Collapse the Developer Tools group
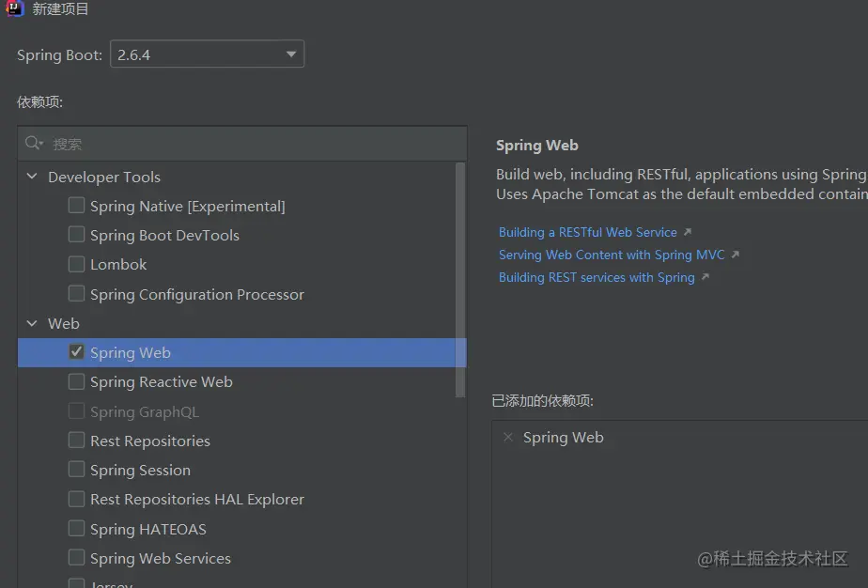The image size is (868, 588). click(x=32, y=177)
